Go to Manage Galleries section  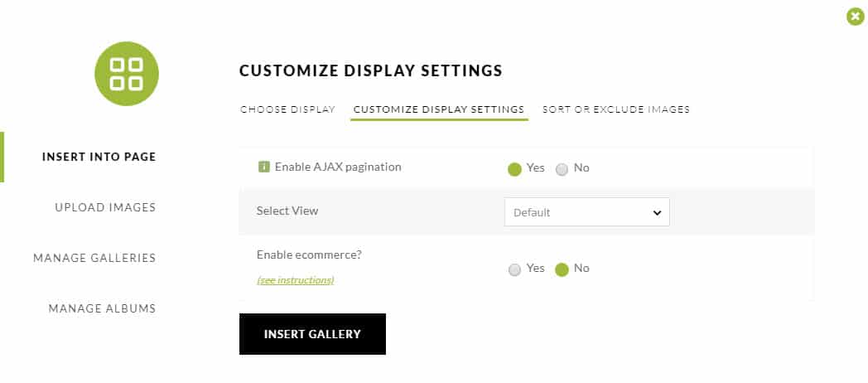[94, 258]
